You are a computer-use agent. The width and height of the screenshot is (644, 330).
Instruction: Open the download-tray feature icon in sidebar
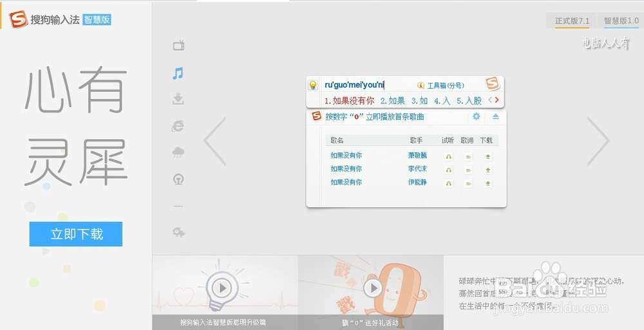tap(178, 99)
